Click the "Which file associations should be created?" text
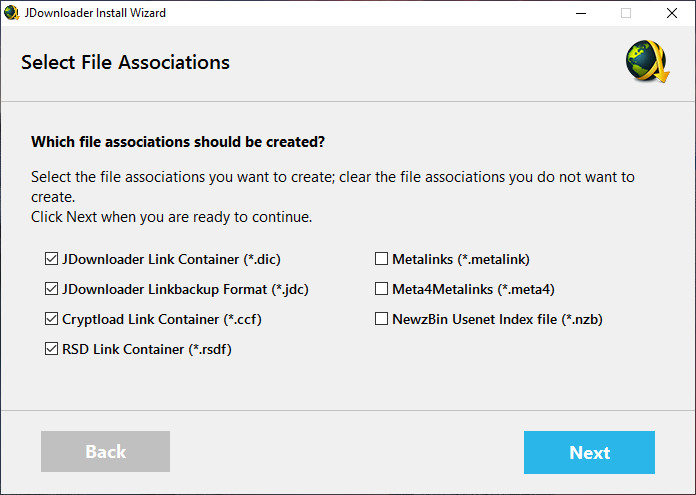Viewport: 696px width, 495px height. 178,142
